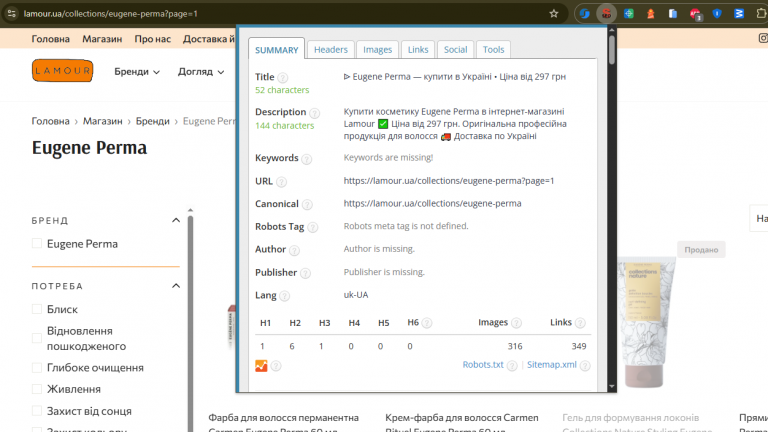Show help for Publisher field

[305, 273]
